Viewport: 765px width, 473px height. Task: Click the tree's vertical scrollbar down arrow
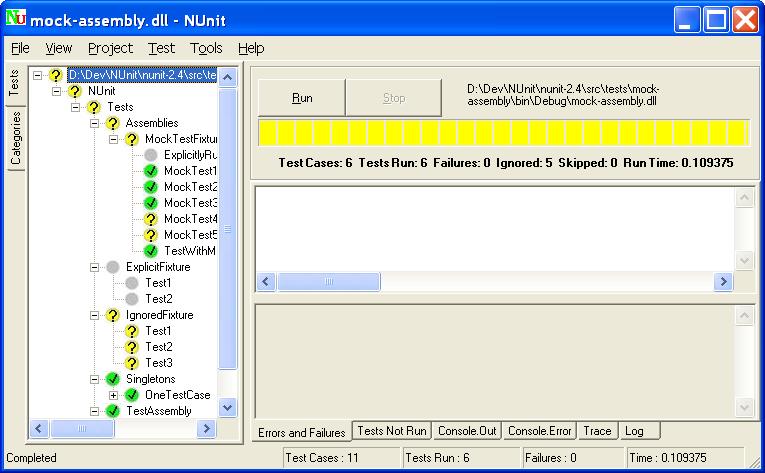(x=227, y=407)
